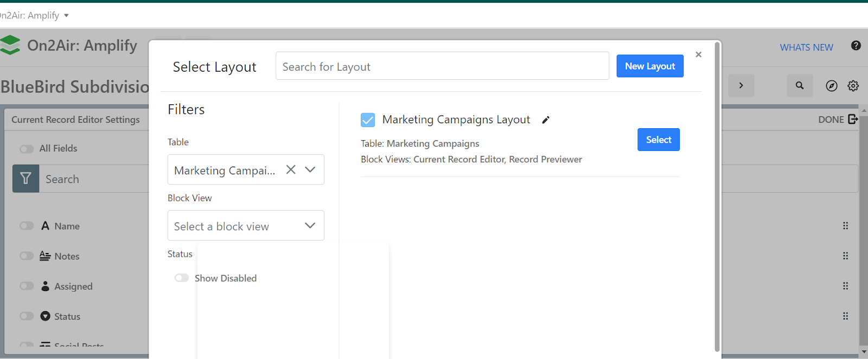The image size is (868, 359).
Task: Click the New Layout button
Action: [x=649, y=66]
